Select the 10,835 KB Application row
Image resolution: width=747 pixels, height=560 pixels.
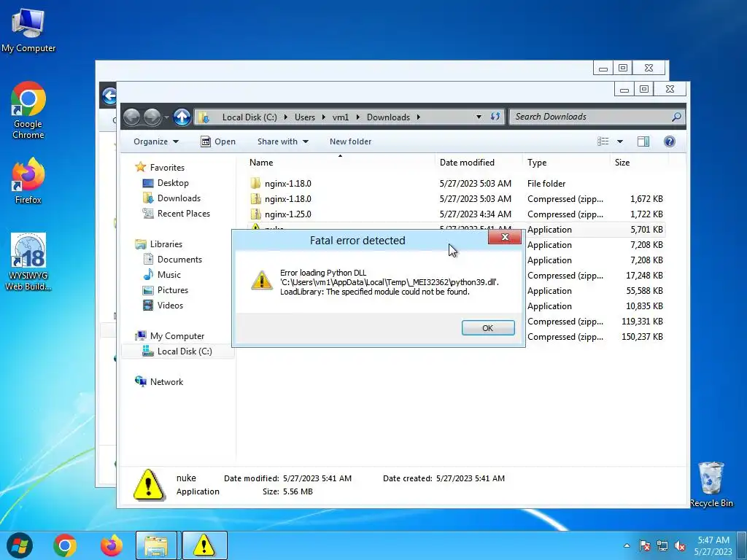click(x=595, y=306)
